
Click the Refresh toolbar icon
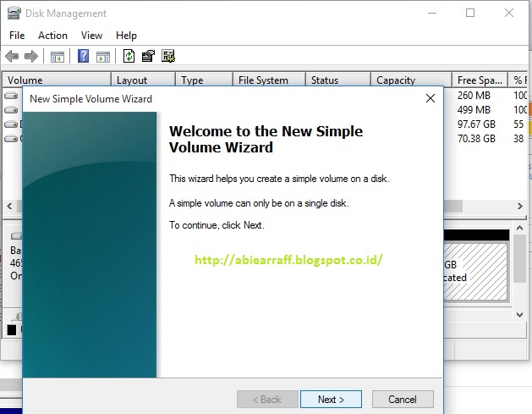click(129, 56)
